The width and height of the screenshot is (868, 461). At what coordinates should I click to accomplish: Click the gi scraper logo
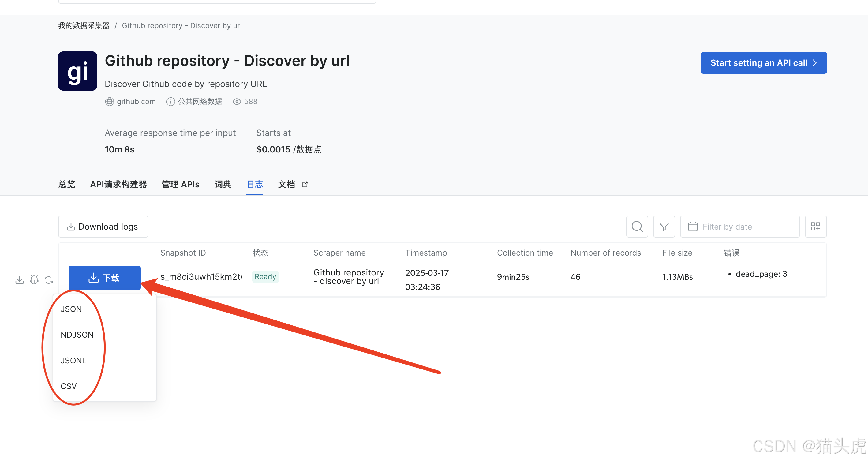77,71
